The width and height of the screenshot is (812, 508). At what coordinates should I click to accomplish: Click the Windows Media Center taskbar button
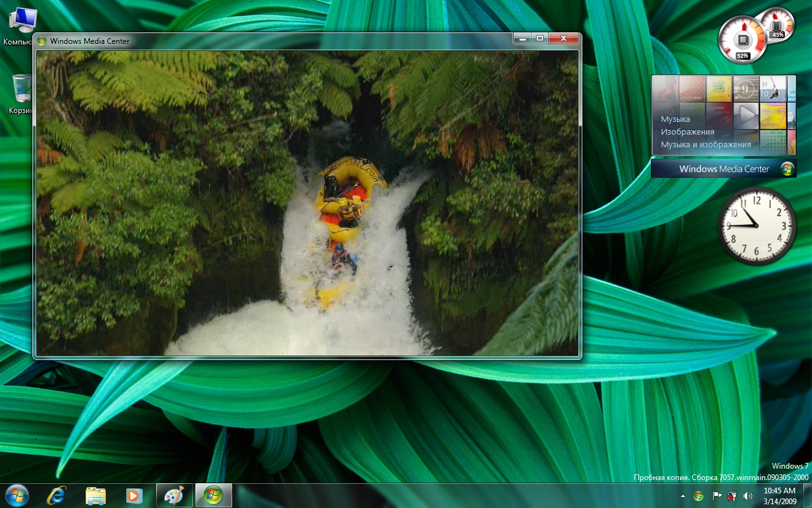click(213, 495)
